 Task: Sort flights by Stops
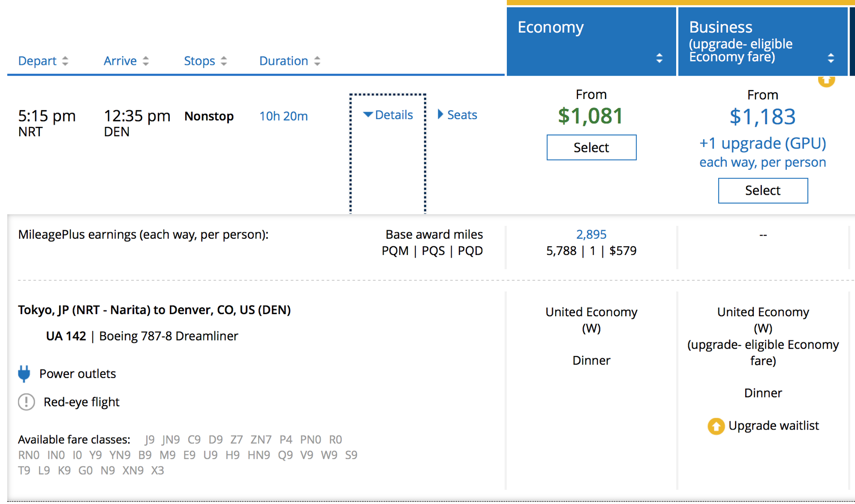(x=206, y=61)
